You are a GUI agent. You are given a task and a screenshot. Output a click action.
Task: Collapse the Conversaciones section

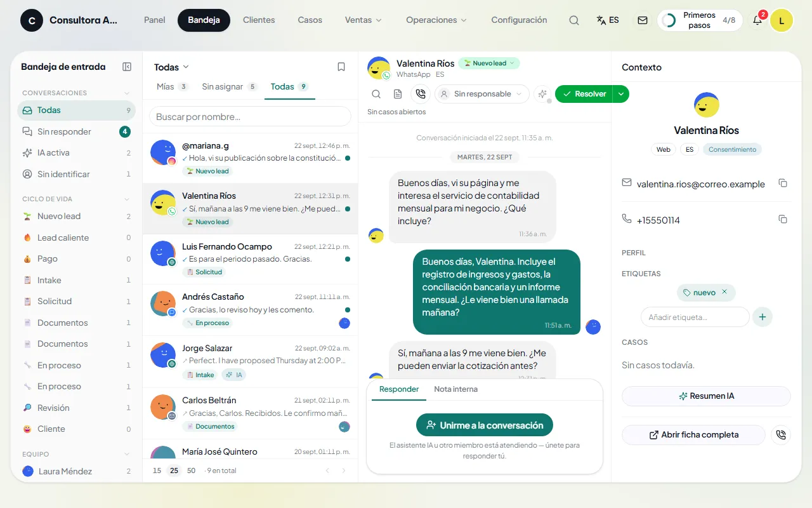pyautogui.click(x=127, y=93)
